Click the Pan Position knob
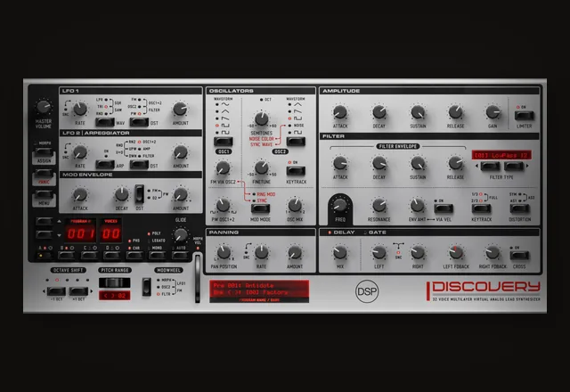Viewport: 570px width, 392px height. (224, 251)
